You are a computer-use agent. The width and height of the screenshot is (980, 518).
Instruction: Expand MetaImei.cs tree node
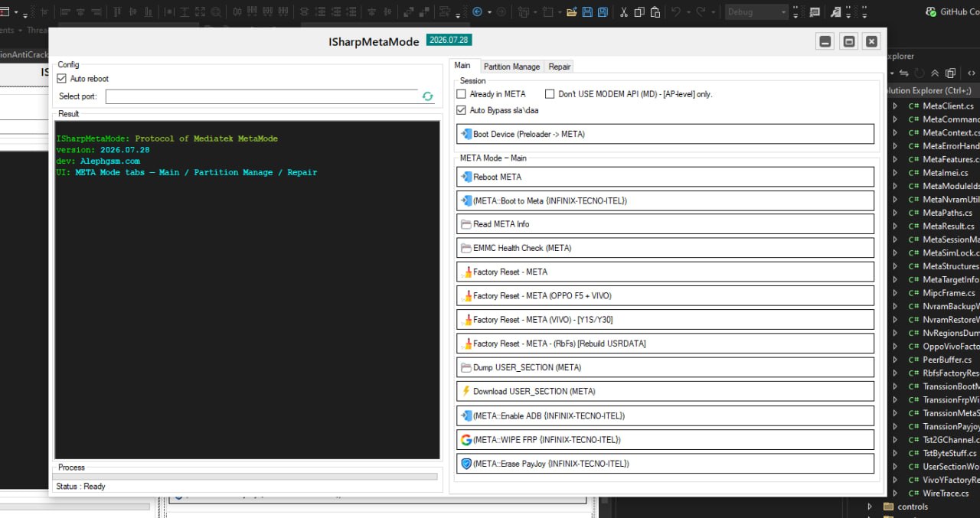coord(897,173)
